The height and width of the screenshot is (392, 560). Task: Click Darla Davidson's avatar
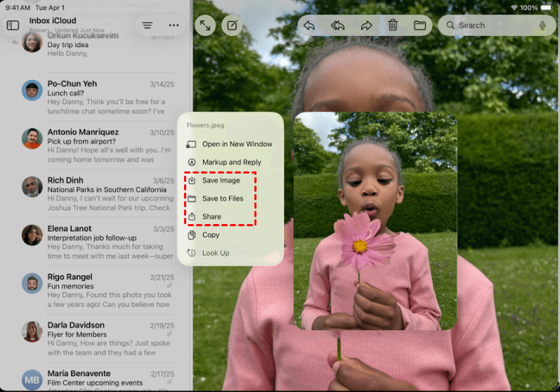click(32, 332)
